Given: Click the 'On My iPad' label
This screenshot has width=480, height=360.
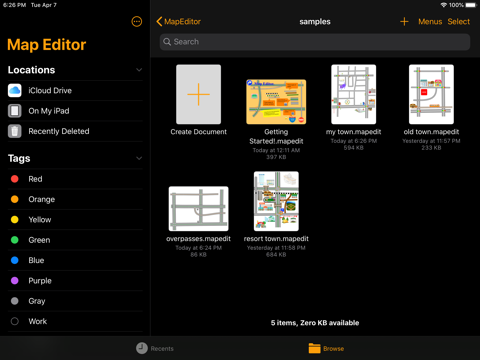Looking at the screenshot, I should click(49, 111).
